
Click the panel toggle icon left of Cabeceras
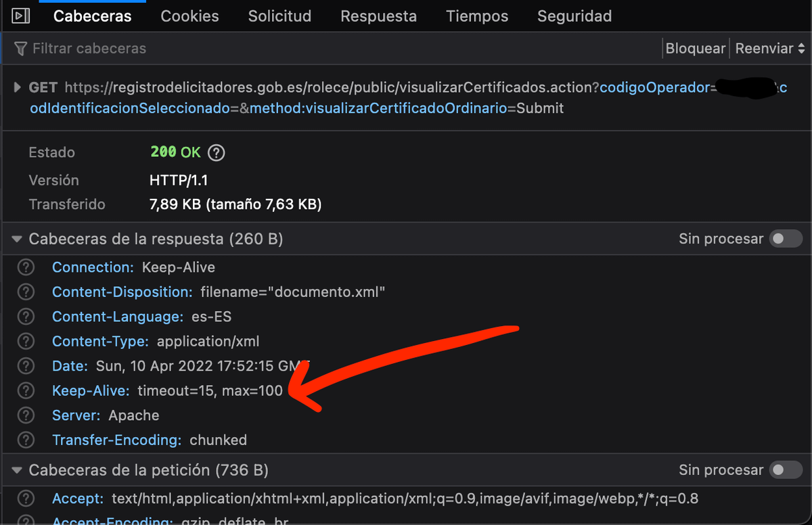pos(21,16)
